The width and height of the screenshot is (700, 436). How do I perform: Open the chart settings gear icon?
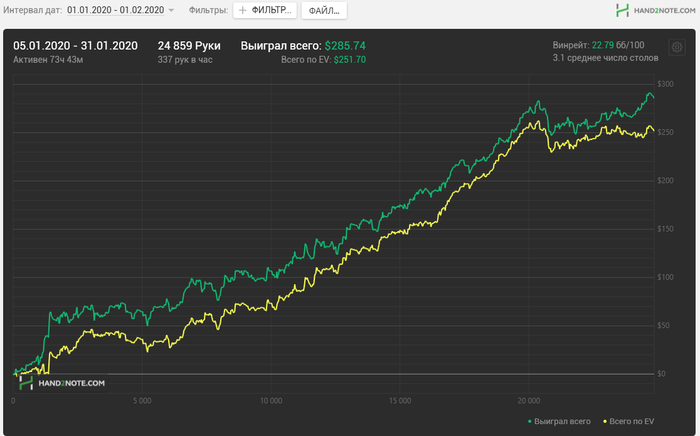coord(677,47)
